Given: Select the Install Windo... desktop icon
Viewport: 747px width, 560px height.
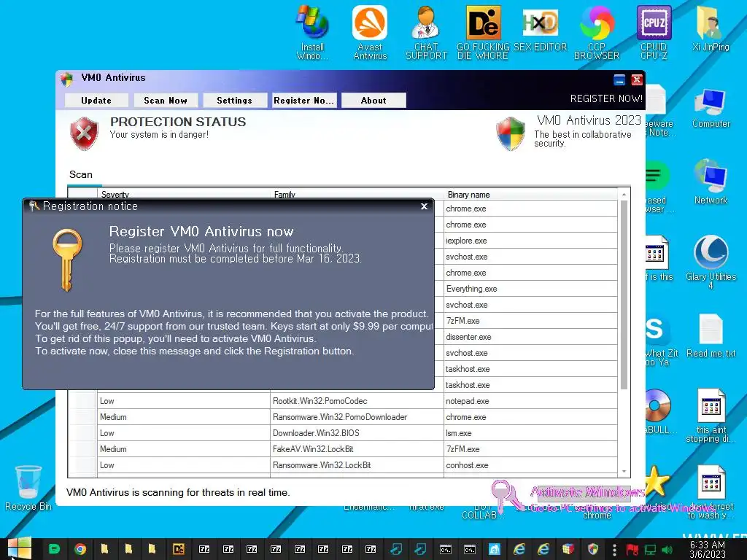Looking at the screenshot, I should pos(312,32).
